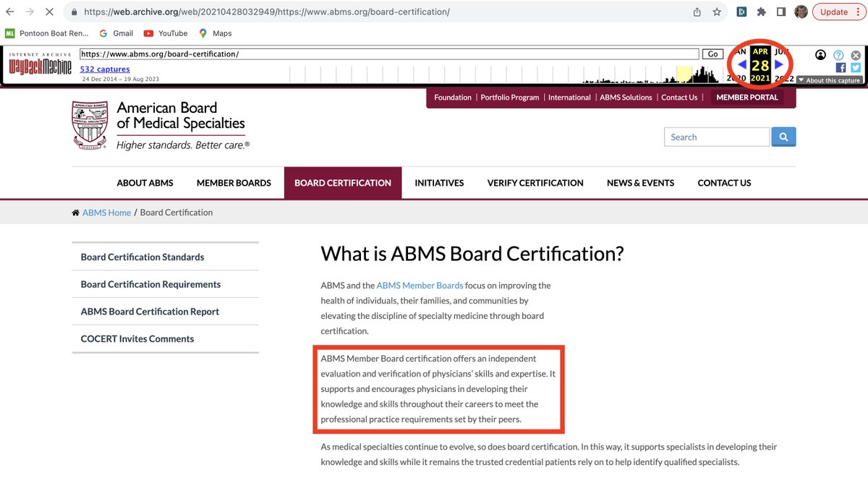The height and width of the screenshot is (483, 868).
Task: Open the ABMS Solutions link
Action: 626,98
